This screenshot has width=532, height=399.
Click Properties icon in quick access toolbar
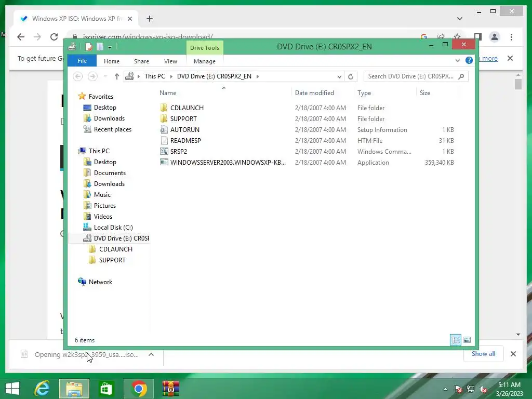[x=88, y=46]
